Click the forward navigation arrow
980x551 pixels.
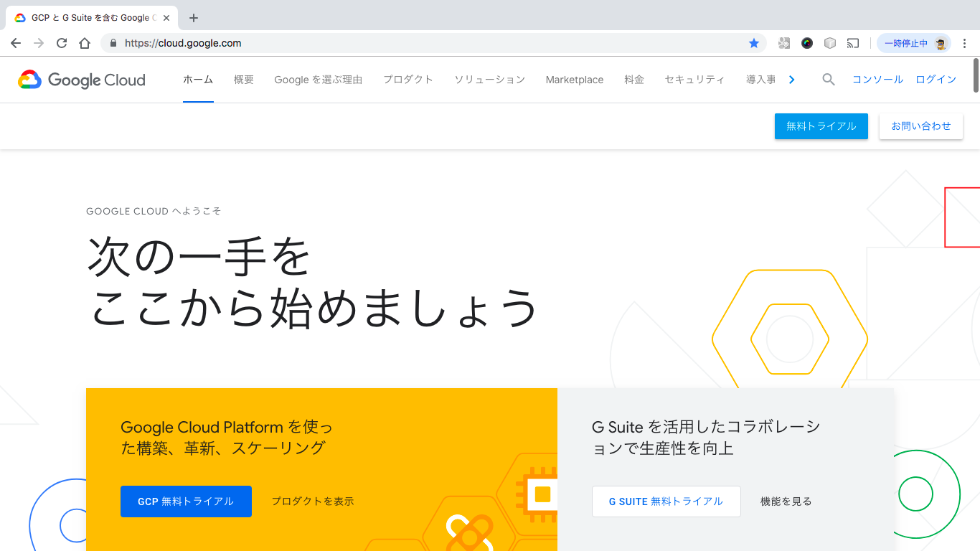tap(38, 43)
